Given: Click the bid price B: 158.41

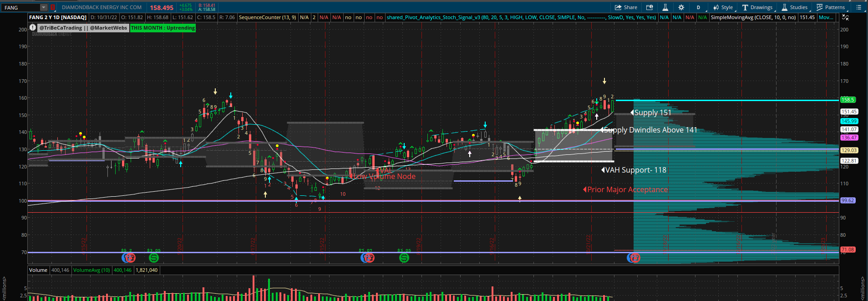Looking at the screenshot, I should point(207,5).
